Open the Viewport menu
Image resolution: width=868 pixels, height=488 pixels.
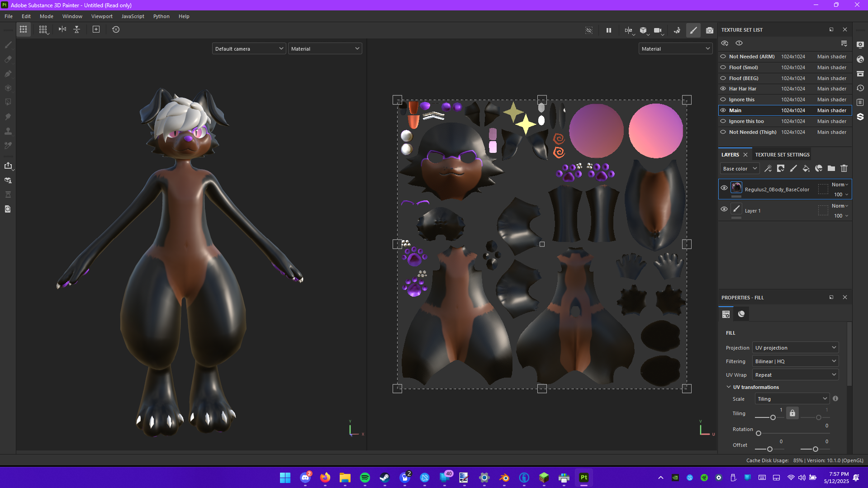(102, 16)
